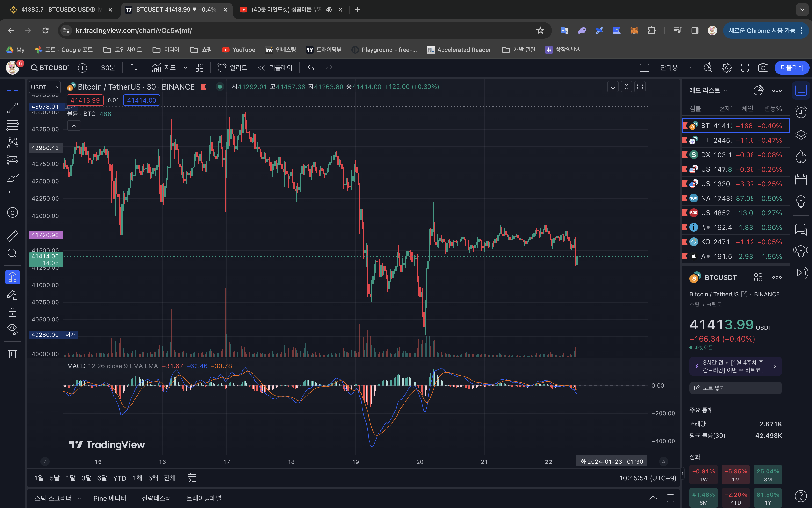Open the watchlist more options menu
The height and width of the screenshot is (508, 812).
tap(777, 90)
